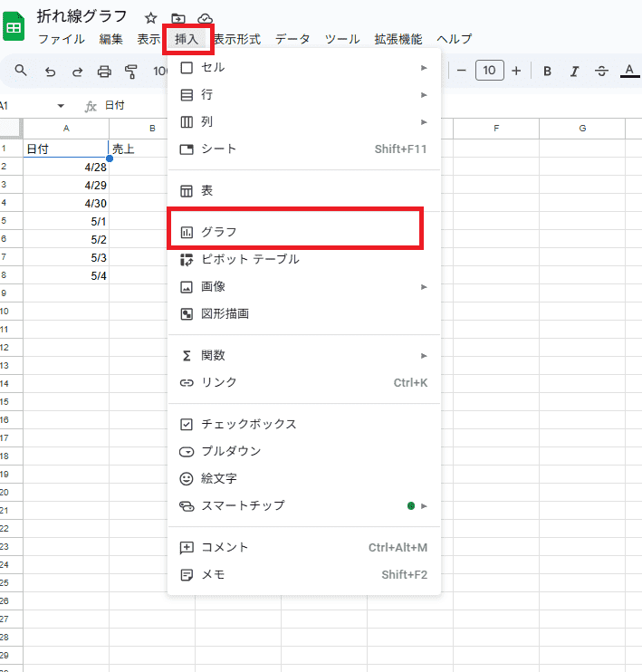Insert a チェックボックス

point(304,424)
